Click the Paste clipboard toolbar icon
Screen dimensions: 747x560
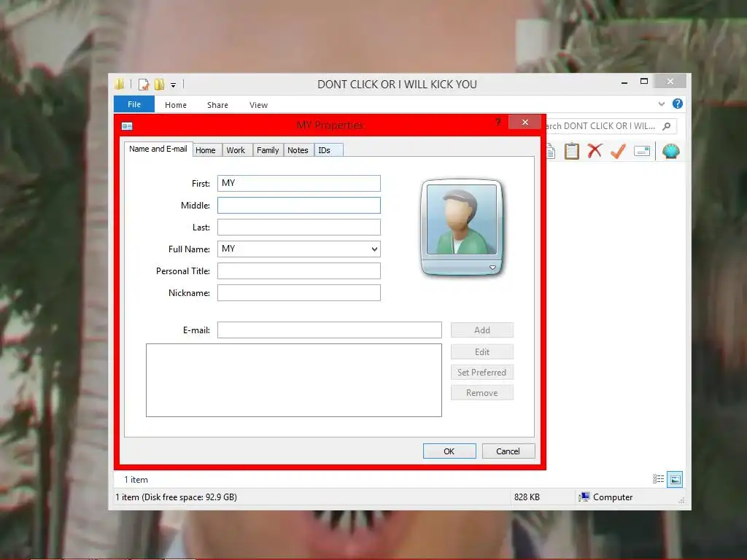click(x=572, y=152)
